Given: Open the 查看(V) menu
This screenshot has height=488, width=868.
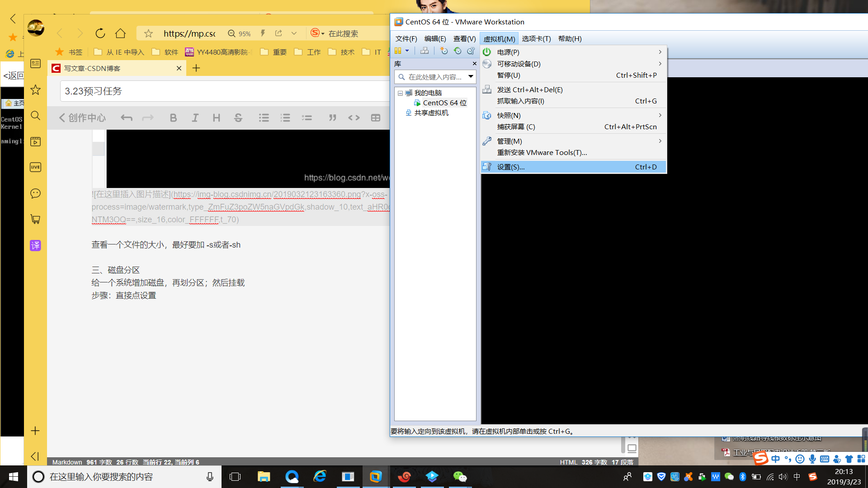Looking at the screenshot, I should click(x=464, y=39).
